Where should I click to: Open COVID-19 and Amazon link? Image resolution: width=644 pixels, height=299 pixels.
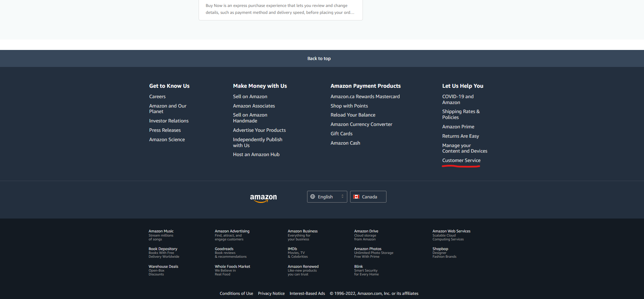(458, 100)
